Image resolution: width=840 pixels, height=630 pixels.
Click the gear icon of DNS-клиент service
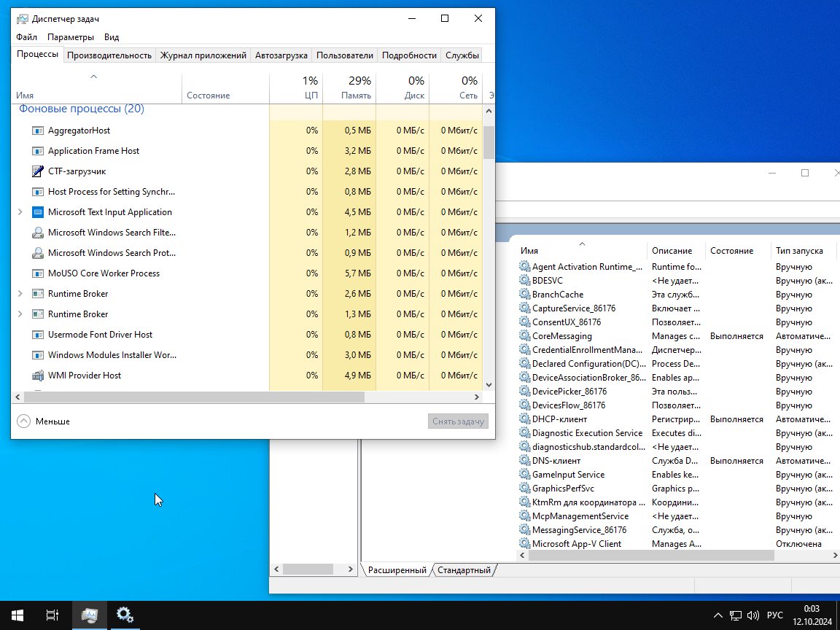[524, 461]
